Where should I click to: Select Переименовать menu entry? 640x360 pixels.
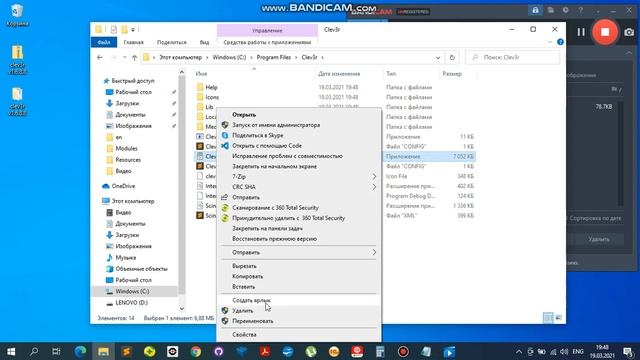(x=253, y=321)
